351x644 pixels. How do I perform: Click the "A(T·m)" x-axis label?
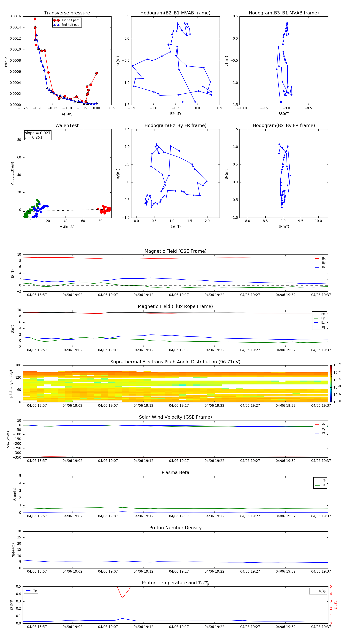click(67, 114)
